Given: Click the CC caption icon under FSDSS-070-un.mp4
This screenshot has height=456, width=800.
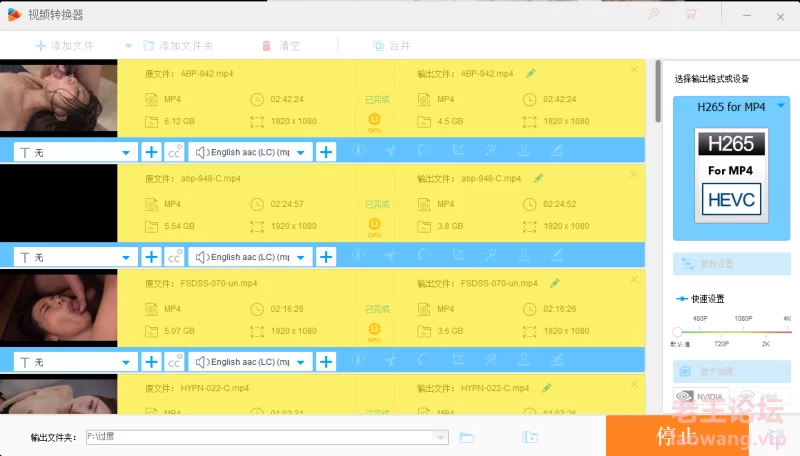Looking at the screenshot, I should [x=174, y=362].
